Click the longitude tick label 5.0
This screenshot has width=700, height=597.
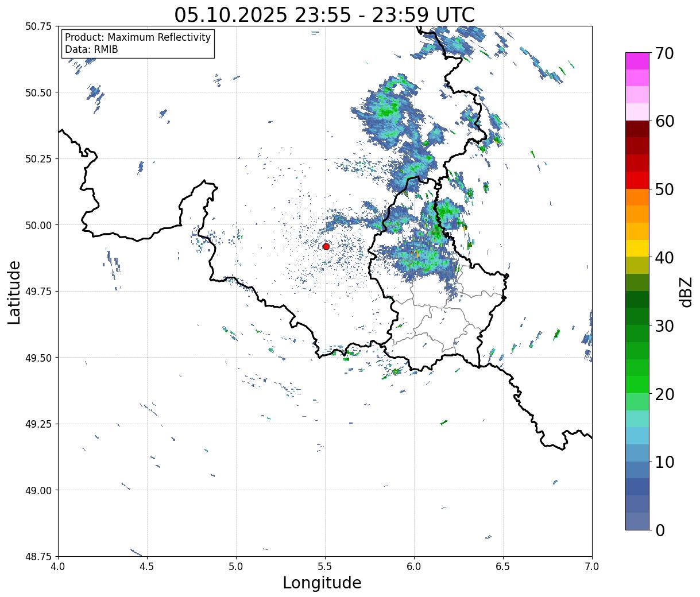pyautogui.click(x=236, y=567)
